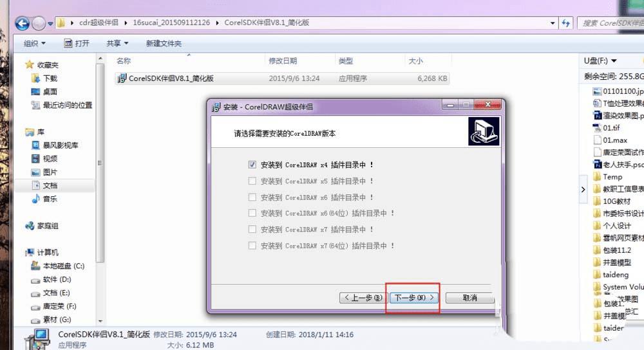
Task: Open Temp folder in U盘 panel
Action: pyautogui.click(x=608, y=177)
